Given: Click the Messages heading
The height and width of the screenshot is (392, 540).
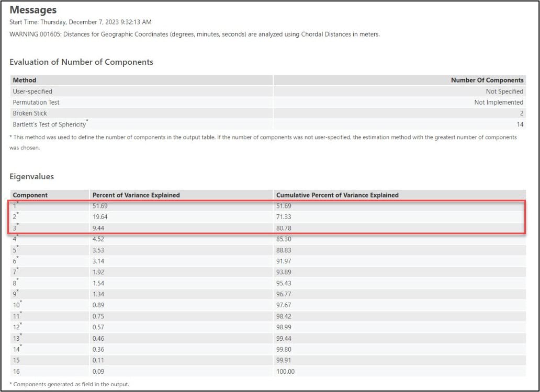Looking at the screenshot, I should coord(33,10).
